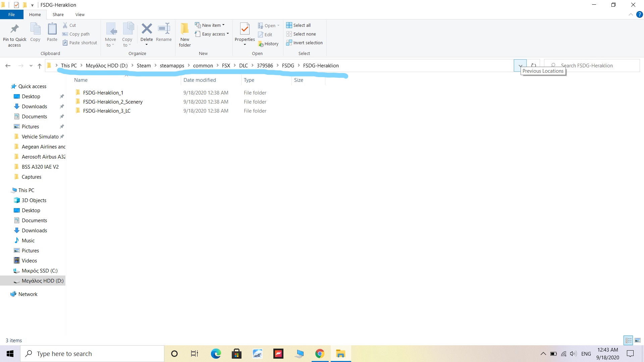Open the Start menu
Viewport: 644px width, 362px height.
10,354
